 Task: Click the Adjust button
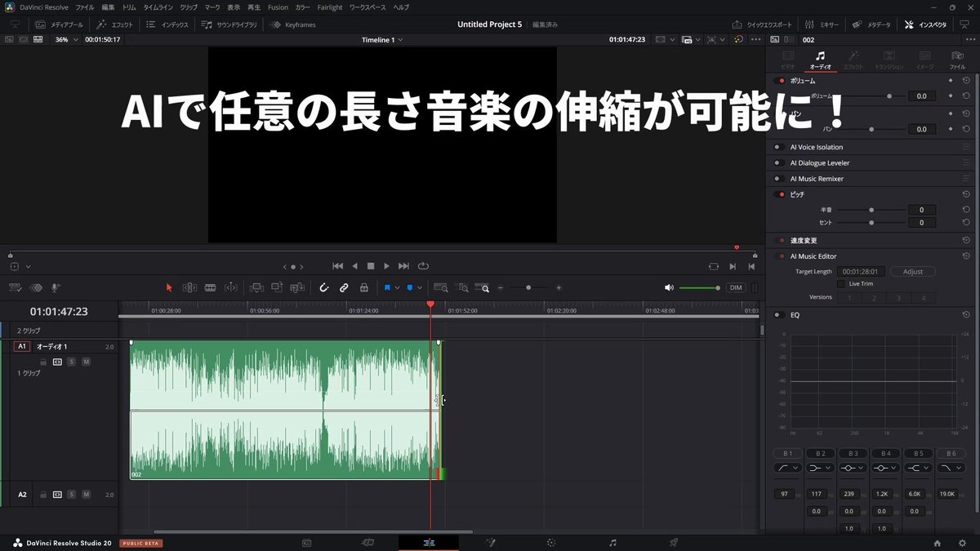pyautogui.click(x=913, y=271)
